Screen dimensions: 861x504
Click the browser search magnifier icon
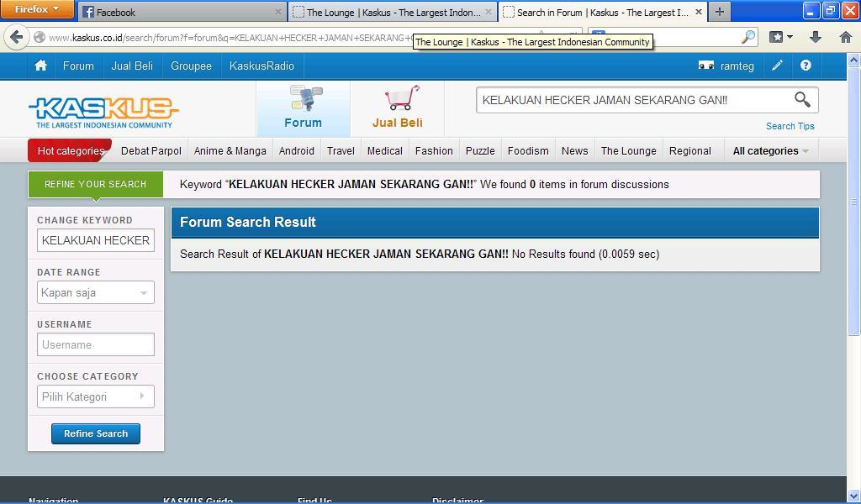[x=747, y=37]
